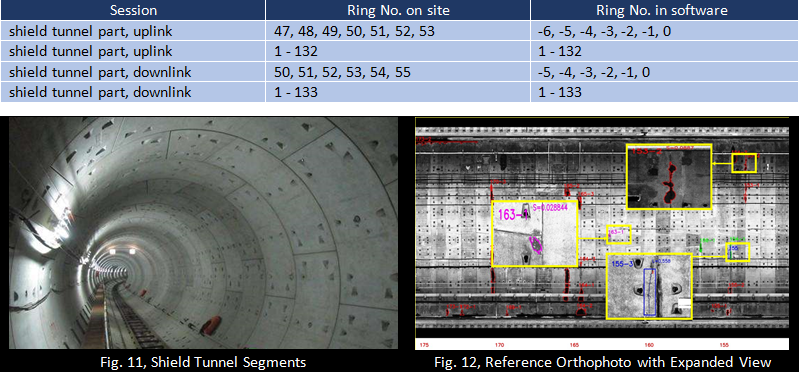
Task: Select the cell with 50, 51, 52, 53, 54, 55
Action: 398,72
